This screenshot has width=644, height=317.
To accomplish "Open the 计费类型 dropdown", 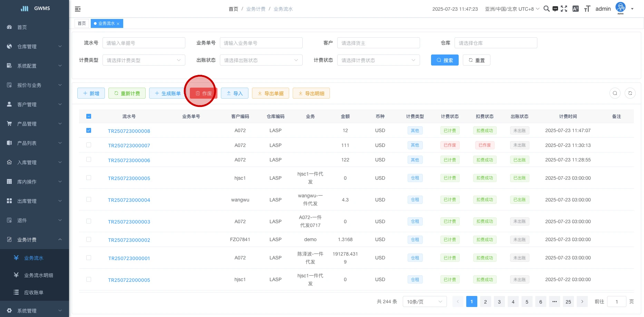I will (144, 60).
